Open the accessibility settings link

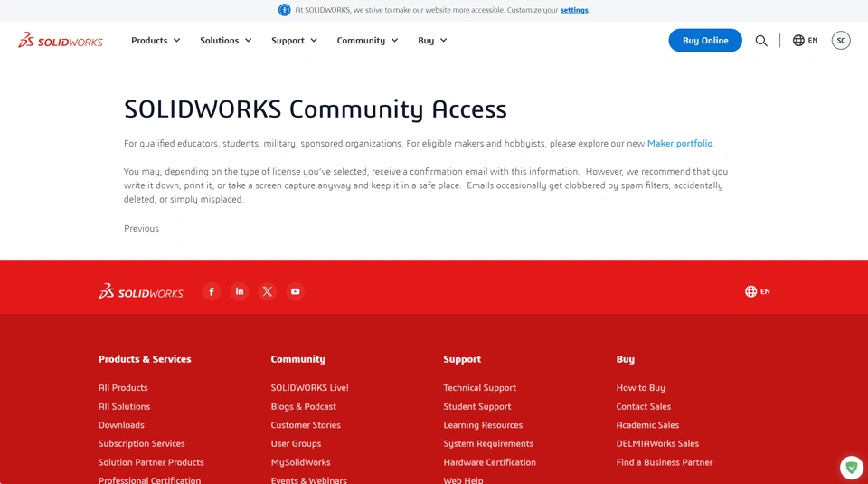point(574,10)
